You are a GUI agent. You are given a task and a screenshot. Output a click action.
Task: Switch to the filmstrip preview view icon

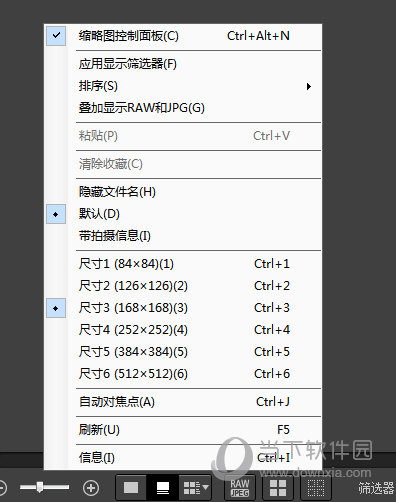coord(163,488)
